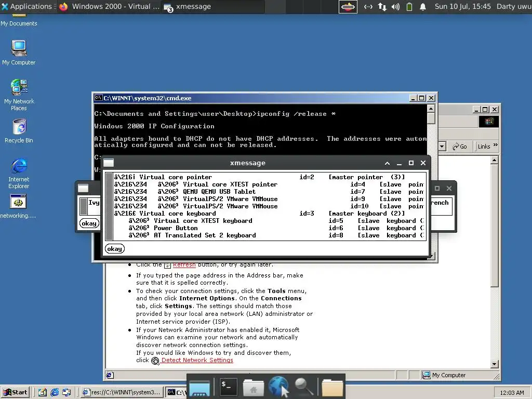This screenshot has width=532, height=399.
Task: Click the first quick launch icon beside Start
Action: tap(43, 392)
